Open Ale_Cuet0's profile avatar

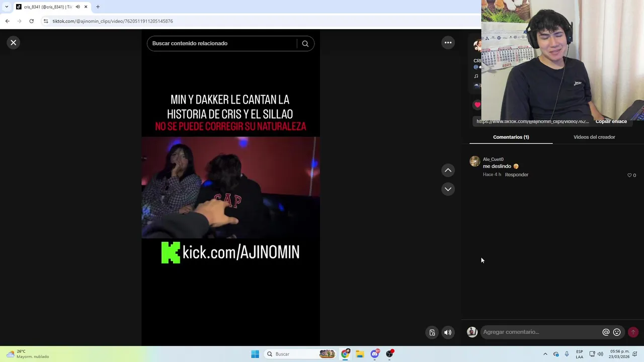[x=474, y=161]
